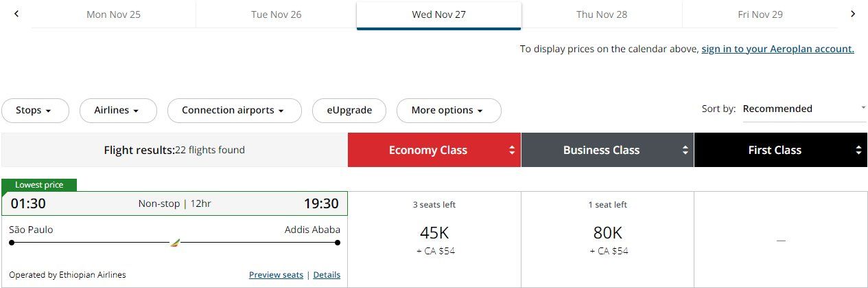Screen dimensions: 868x288
Task: Sign in to your Aeroplan account
Action: [777, 49]
